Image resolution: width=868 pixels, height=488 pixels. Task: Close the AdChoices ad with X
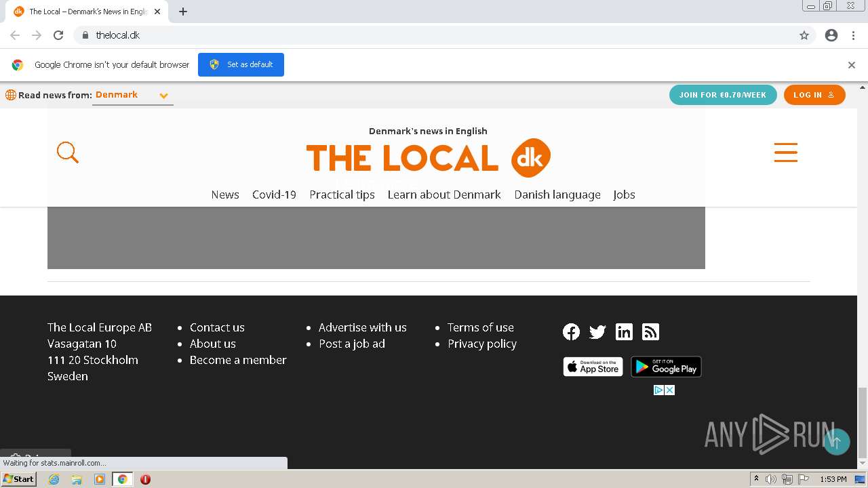point(670,390)
